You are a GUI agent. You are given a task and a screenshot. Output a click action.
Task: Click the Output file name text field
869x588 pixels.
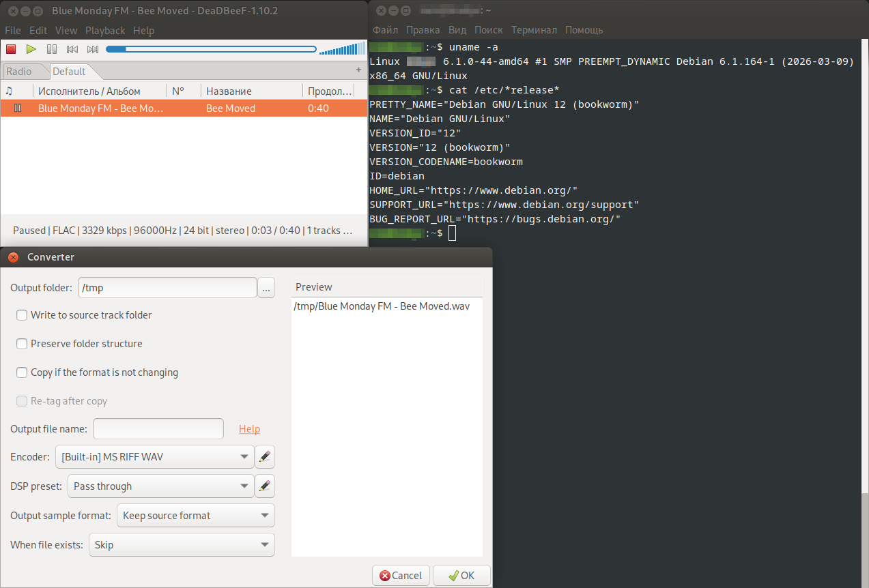coord(158,429)
